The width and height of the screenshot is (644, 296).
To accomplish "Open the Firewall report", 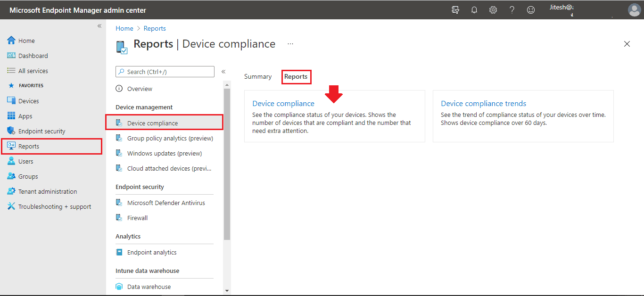I will 137,217.
